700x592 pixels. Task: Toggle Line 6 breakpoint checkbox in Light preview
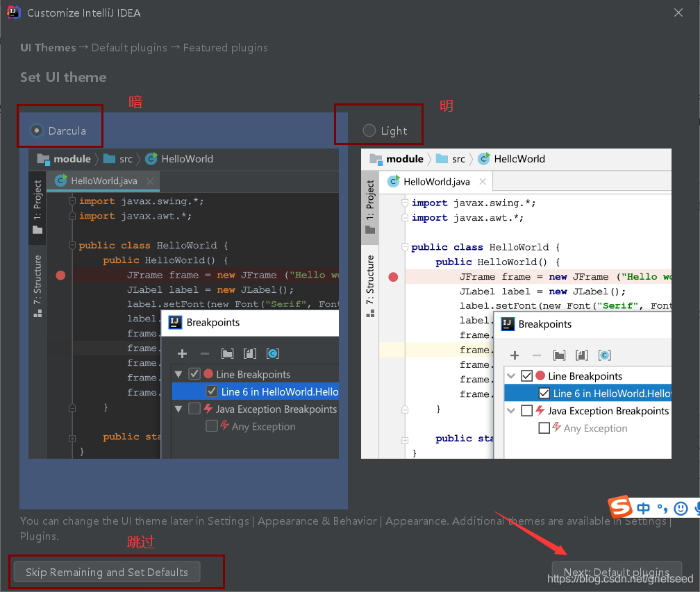[544, 393]
